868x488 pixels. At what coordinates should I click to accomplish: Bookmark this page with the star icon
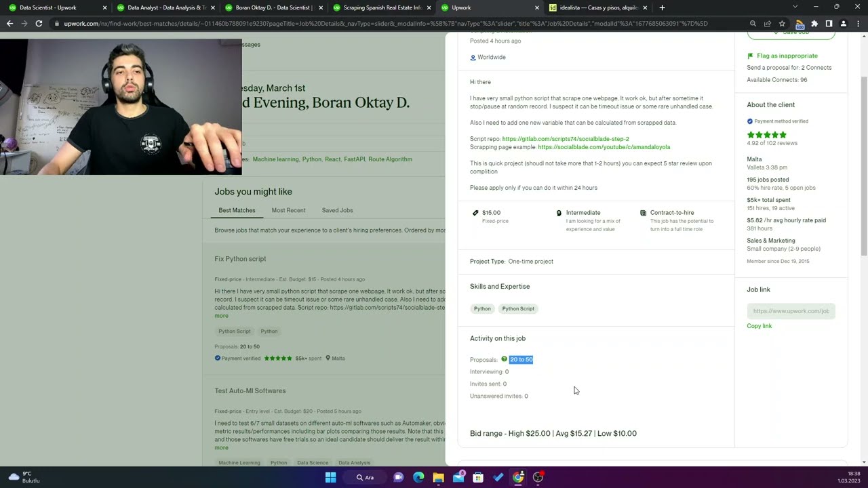(x=782, y=24)
